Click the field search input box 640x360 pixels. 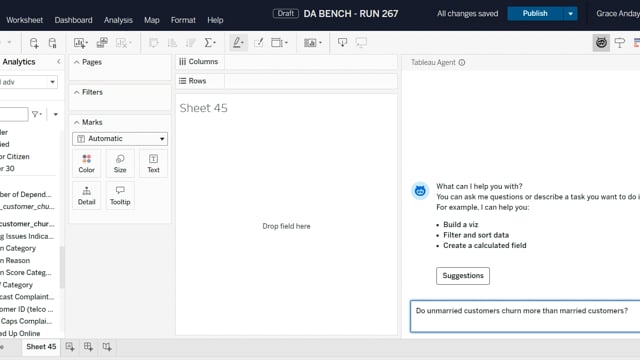pos(14,114)
